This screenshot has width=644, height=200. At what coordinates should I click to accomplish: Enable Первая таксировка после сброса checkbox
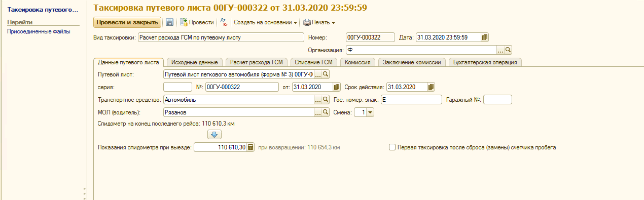(x=391, y=147)
